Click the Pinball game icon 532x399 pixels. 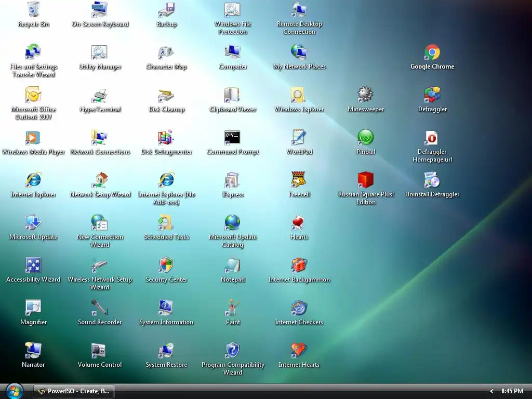[366, 137]
